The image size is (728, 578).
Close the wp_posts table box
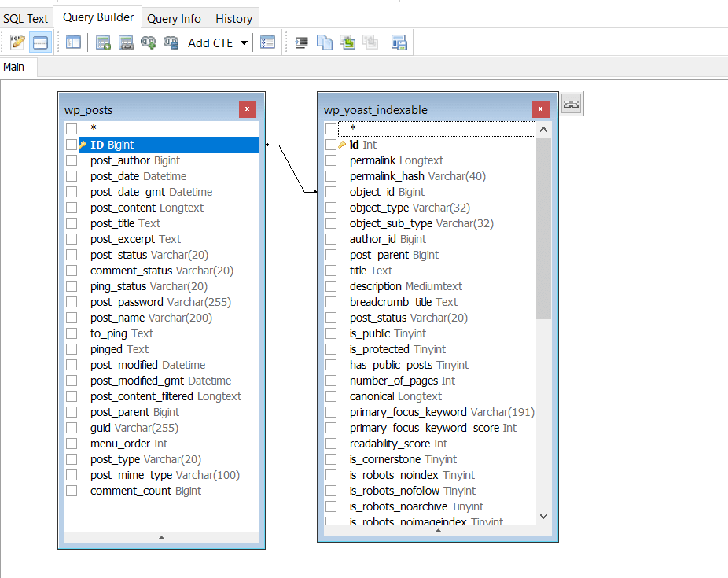click(247, 109)
